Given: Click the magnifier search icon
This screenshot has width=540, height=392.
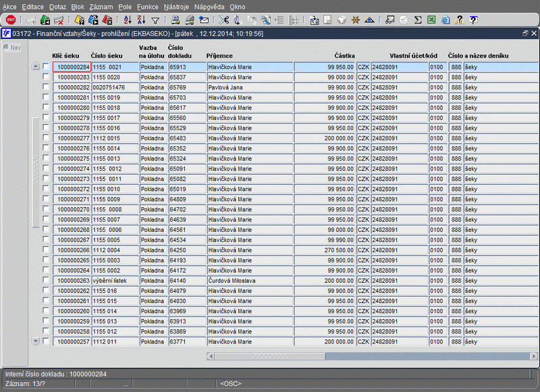Looking at the screenshot, I should [x=265, y=20].
